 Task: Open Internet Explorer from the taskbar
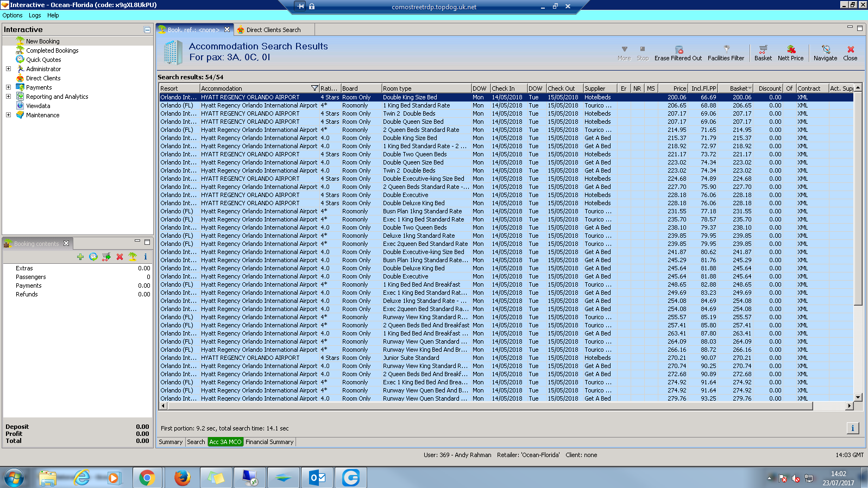coord(82,478)
